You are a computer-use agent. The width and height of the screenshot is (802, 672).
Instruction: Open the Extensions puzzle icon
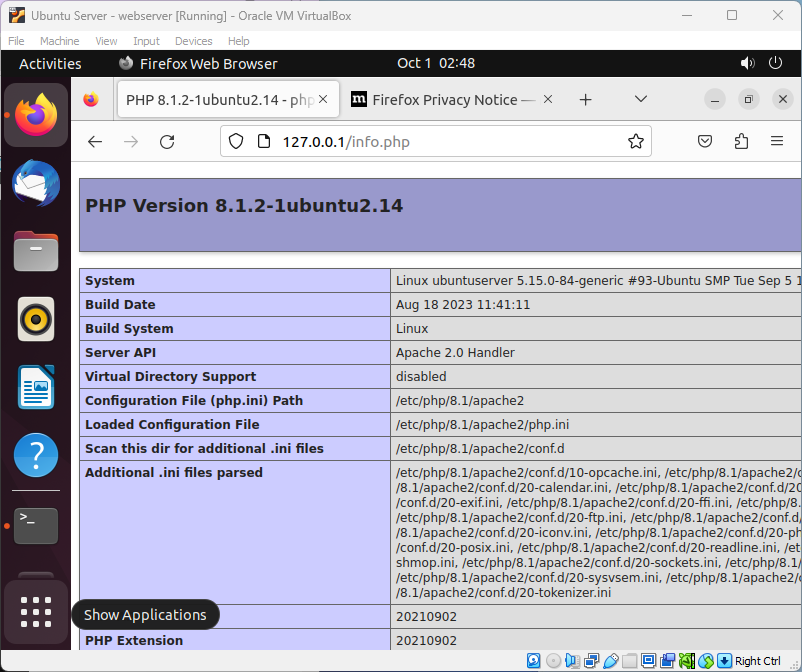point(741,141)
